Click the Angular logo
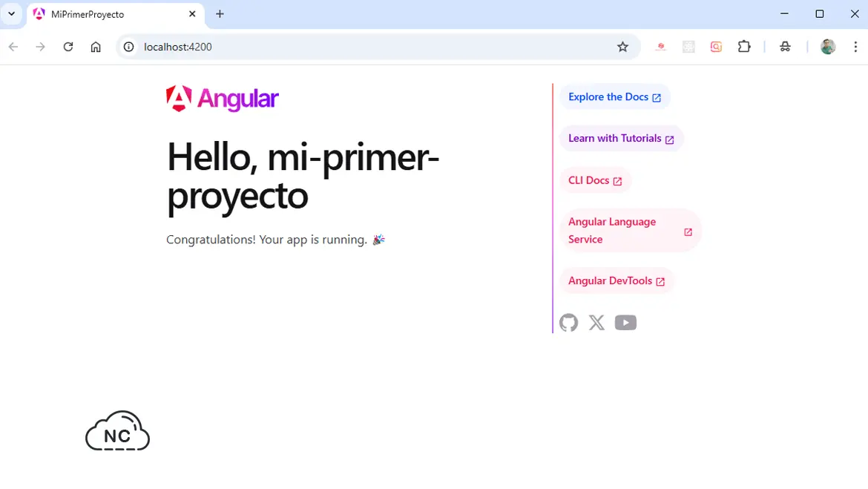This screenshot has height=489, width=868. [222, 99]
